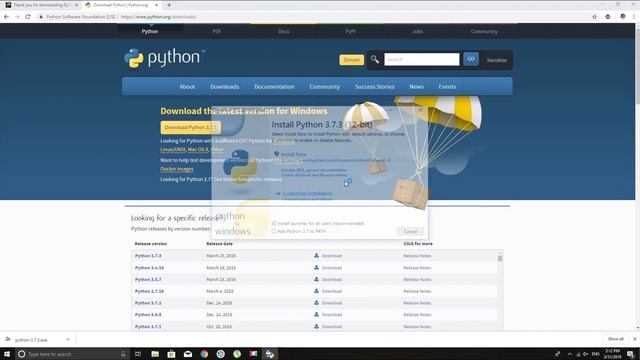Open the Windows Start menu
640x360 pixels.
pyautogui.click(x=7, y=354)
